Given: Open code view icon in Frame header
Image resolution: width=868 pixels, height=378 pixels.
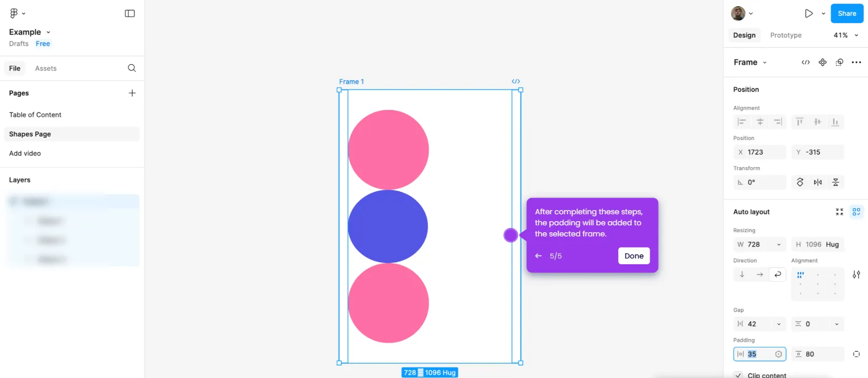Looking at the screenshot, I should (x=806, y=62).
